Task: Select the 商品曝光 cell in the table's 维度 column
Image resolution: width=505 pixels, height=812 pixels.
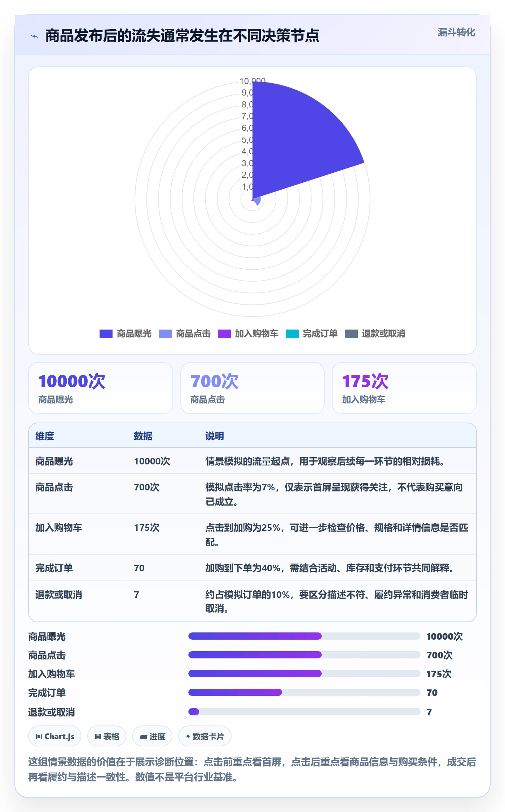Action: 54,461
